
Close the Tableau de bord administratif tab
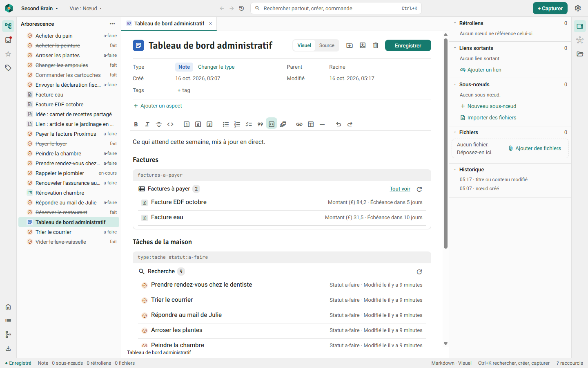(x=210, y=24)
